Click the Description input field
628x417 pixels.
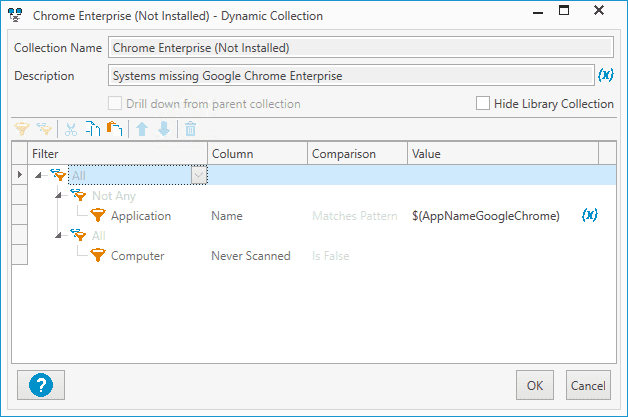(351, 75)
